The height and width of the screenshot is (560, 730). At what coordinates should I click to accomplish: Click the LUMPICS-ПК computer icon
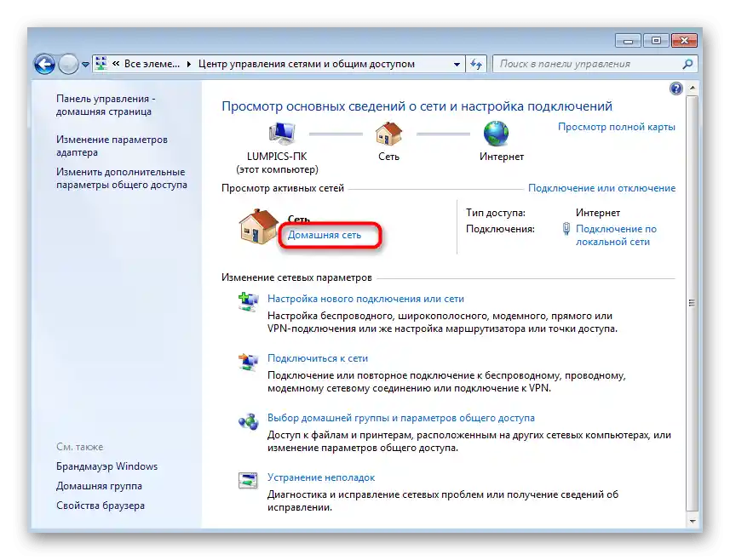click(x=281, y=134)
